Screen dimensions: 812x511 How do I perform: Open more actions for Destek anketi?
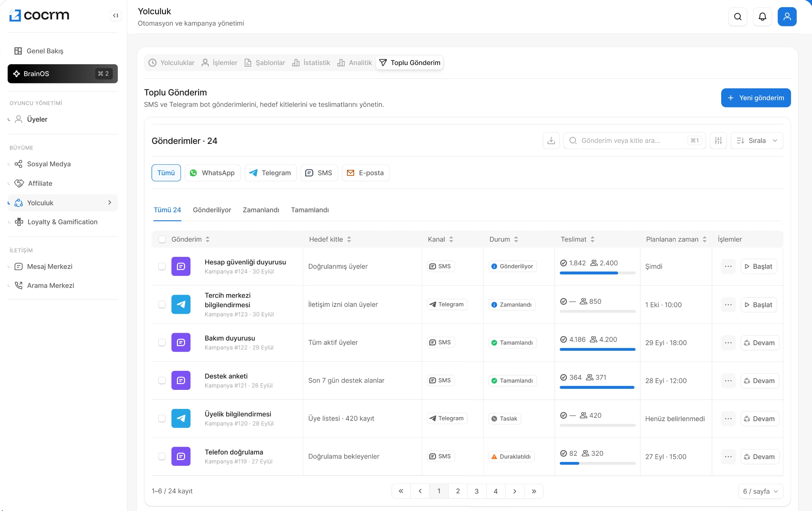coord(728,381)
